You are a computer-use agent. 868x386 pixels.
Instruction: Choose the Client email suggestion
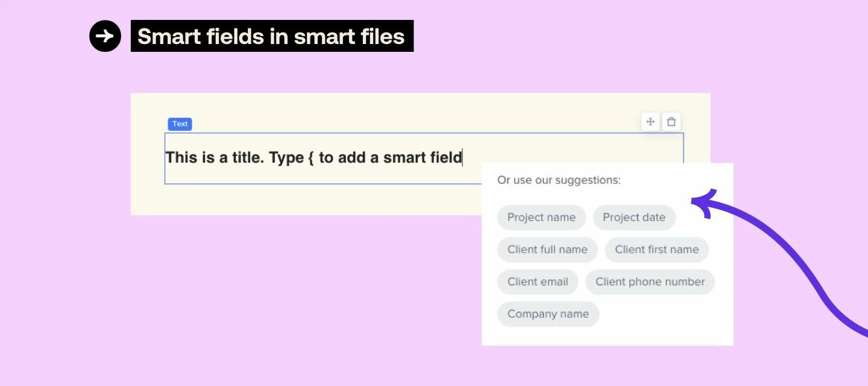(537, 282)
